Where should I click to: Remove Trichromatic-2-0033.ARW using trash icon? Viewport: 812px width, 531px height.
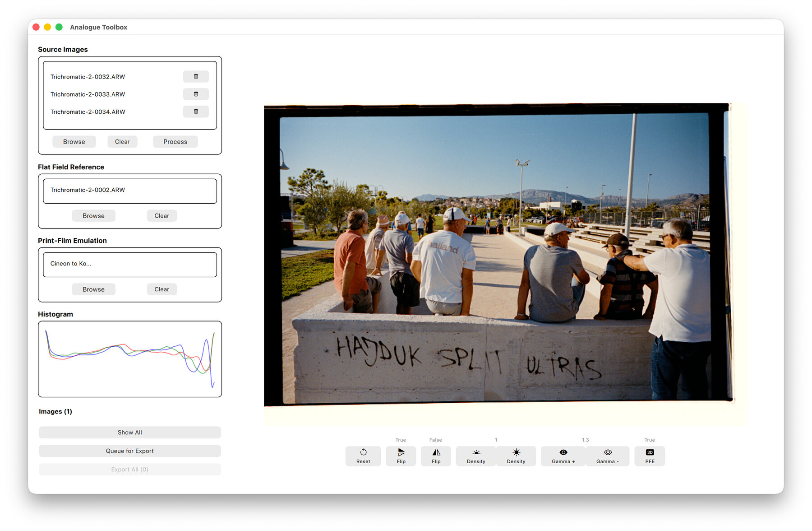196,94
